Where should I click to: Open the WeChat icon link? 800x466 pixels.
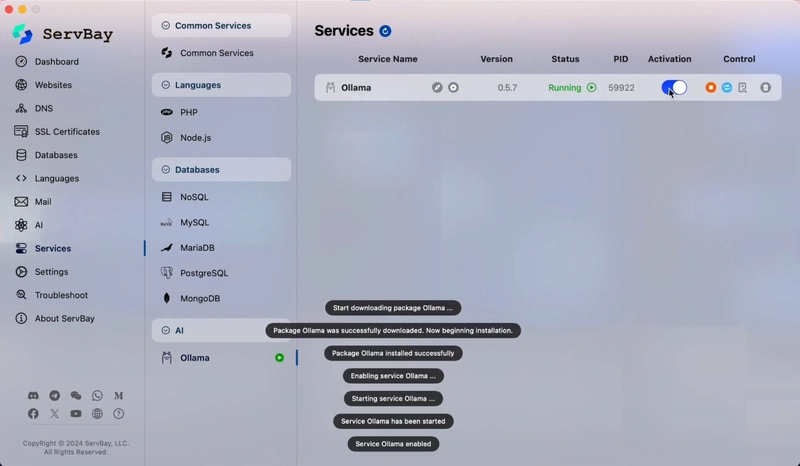point(76,396)
